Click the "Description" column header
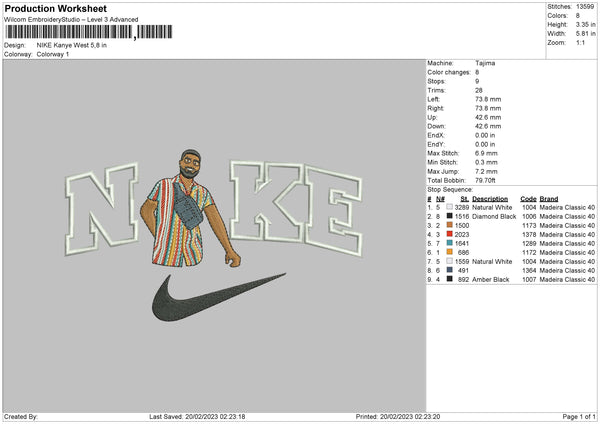 coord(490,199)
